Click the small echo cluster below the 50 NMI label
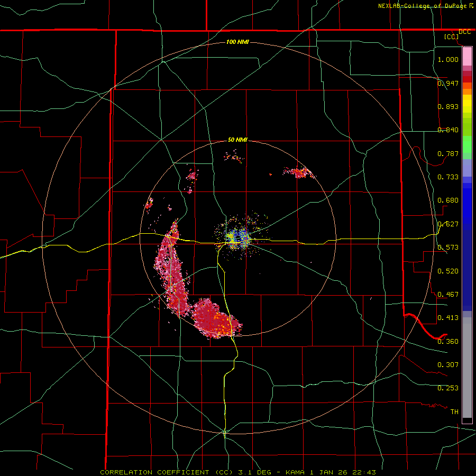Image resolution: width=476 pixels, height=476 pixels. [x=234, y=157]
